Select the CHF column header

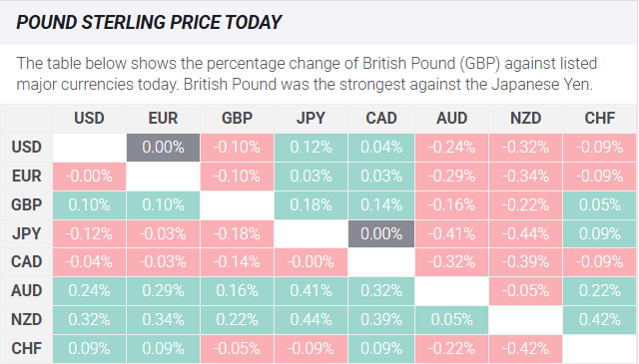[x=600, y=118]
